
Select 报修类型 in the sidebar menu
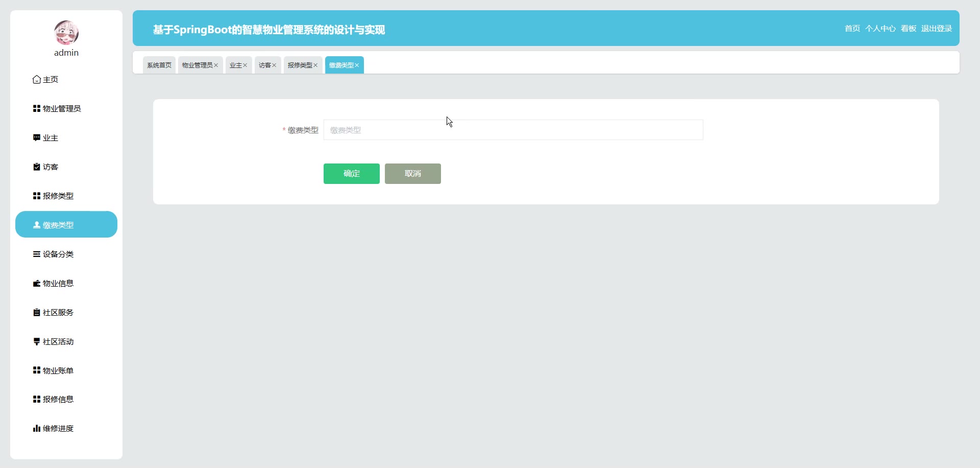pos(66,196)
